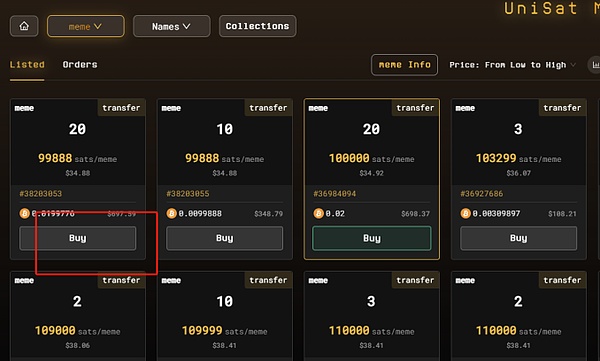Buy inscription #38203053 listing
The image size is (600, 361).
(78, 238)
